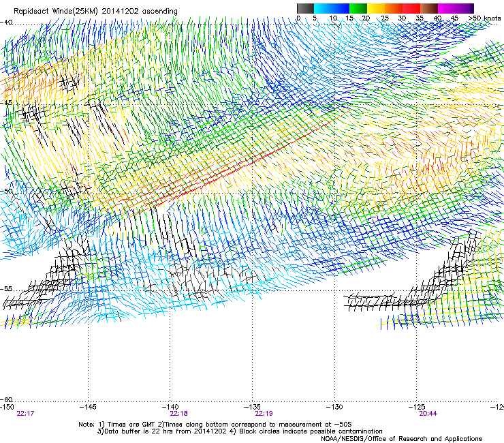Click the '-40' latitude axis label

pos(6,22)
